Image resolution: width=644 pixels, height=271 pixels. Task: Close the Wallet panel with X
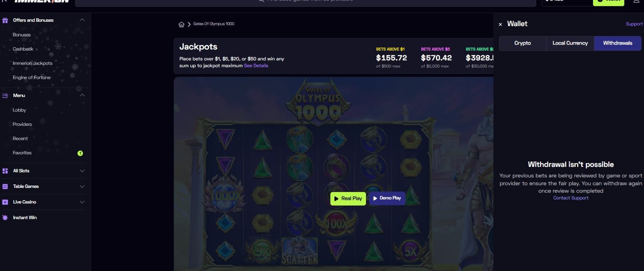[500, 24]
